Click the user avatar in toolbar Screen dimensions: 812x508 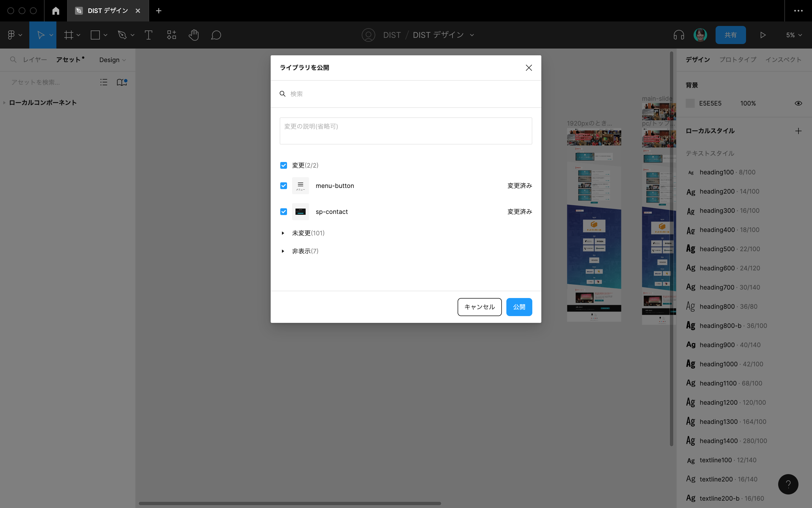(700, 35)
